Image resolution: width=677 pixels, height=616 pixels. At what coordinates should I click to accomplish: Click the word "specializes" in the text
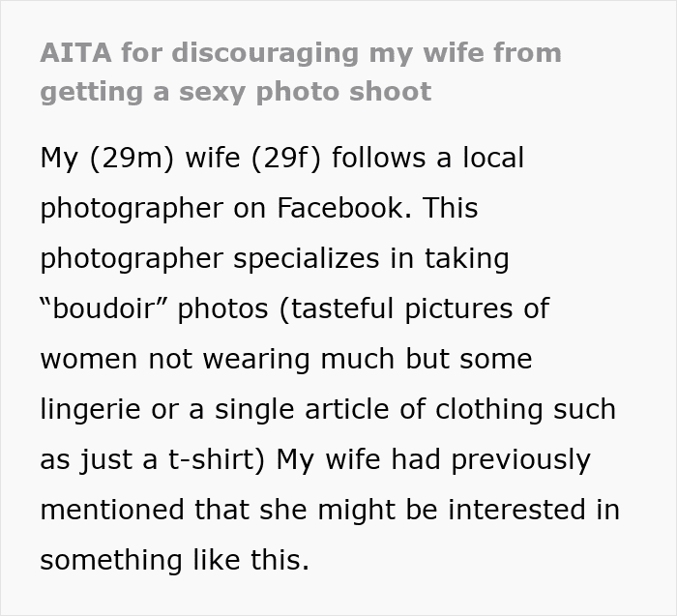[x=307, y=260]
